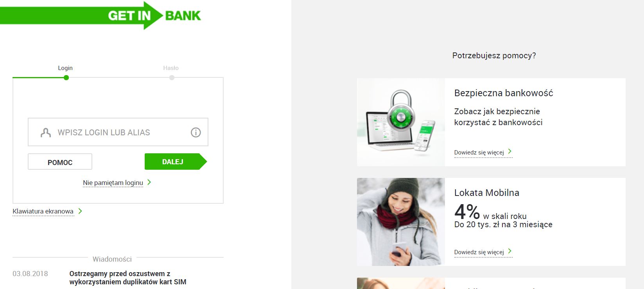Click the padlock laptop security image
Viewport: 644px width, 289px height.
401,122
